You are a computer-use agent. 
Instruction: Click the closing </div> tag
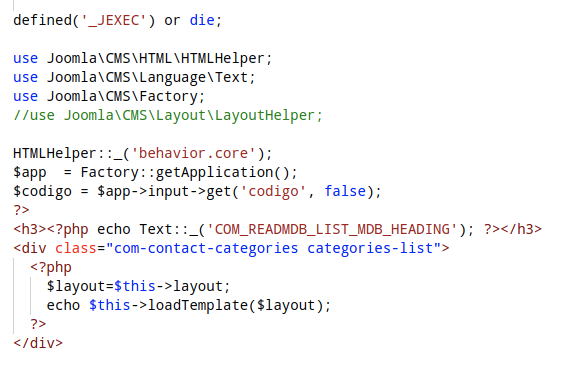tap(38, 343)
